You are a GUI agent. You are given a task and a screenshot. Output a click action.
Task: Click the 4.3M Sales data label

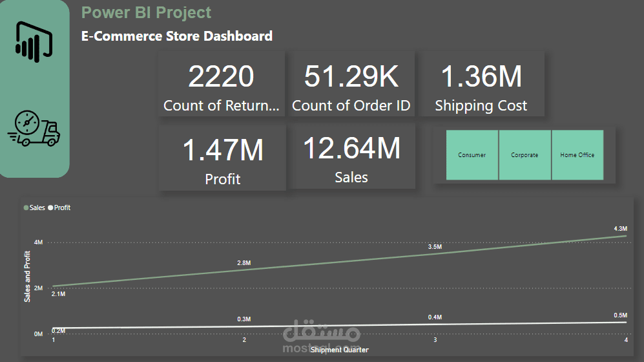coord(620,228)
